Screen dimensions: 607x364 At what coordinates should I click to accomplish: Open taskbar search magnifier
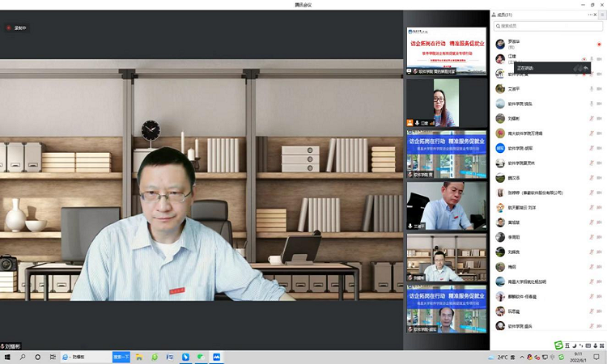pos(23,357)
